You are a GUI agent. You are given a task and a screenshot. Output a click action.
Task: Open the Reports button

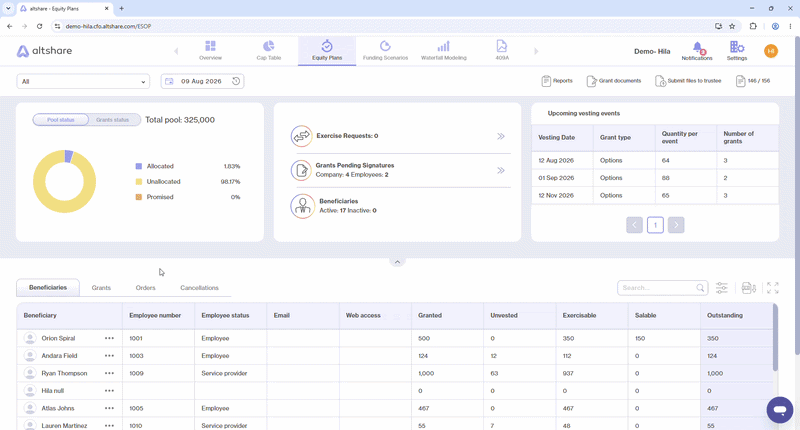click(x=557, y=81)
